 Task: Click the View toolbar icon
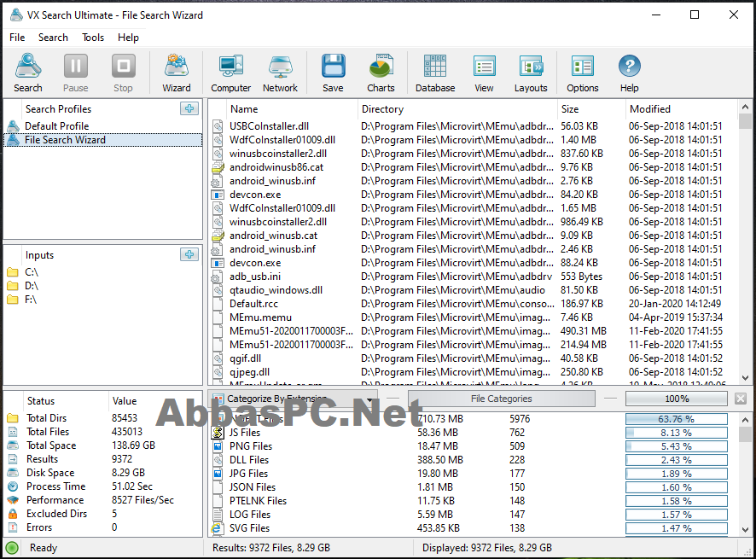coord(484,73)
